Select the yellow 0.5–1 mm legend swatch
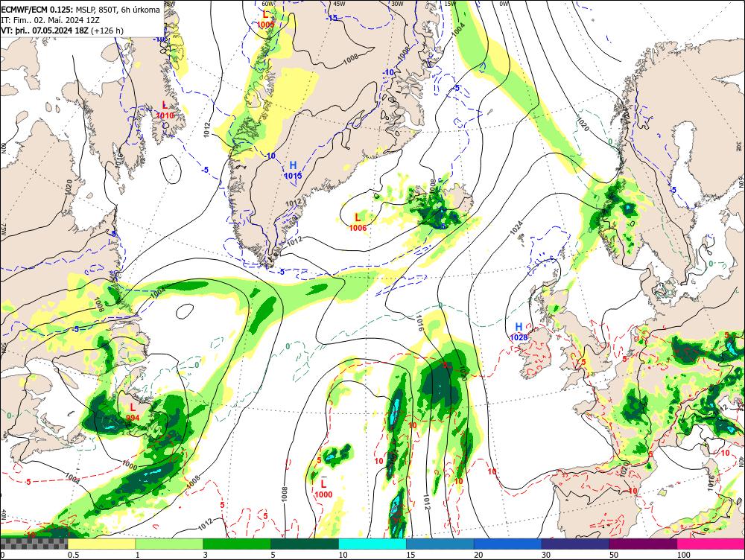This screenshot has height=560, width=745. point(101,544)
